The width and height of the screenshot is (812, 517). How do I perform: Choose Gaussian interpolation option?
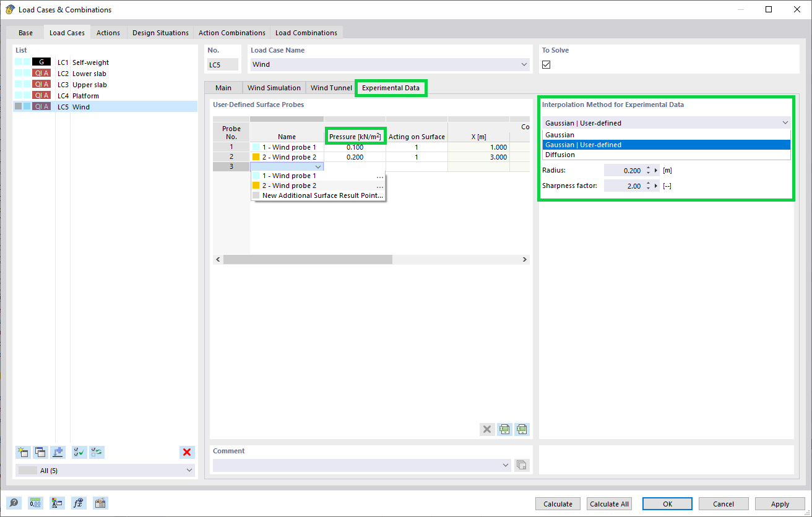667,135
